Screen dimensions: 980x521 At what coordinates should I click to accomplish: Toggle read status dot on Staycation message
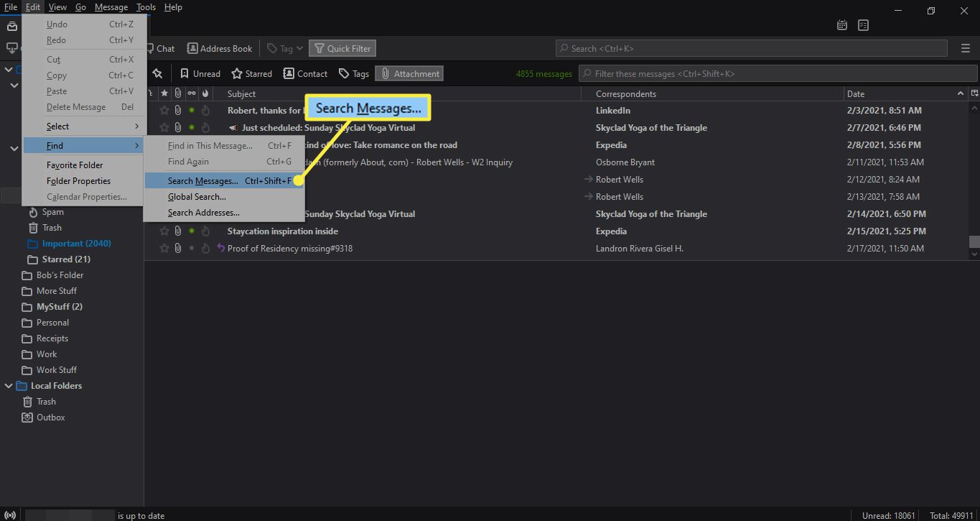tap(191, 231)
